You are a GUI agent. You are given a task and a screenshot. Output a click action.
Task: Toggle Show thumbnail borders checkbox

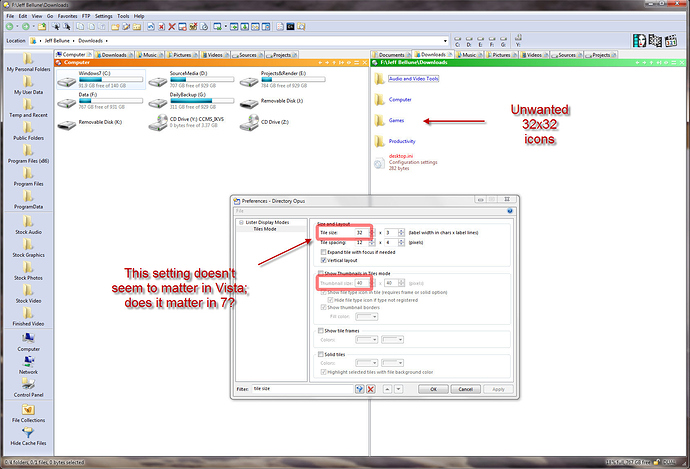pos(323,307)
